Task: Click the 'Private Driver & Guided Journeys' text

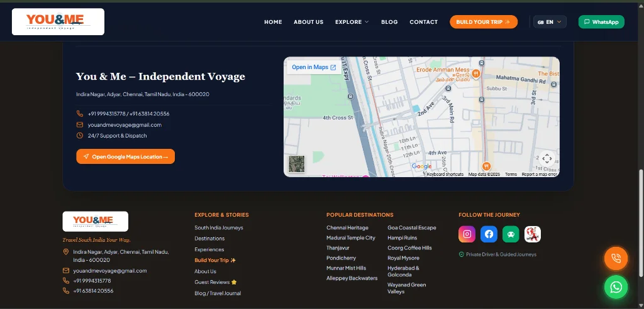Action: tap(501, 254)
